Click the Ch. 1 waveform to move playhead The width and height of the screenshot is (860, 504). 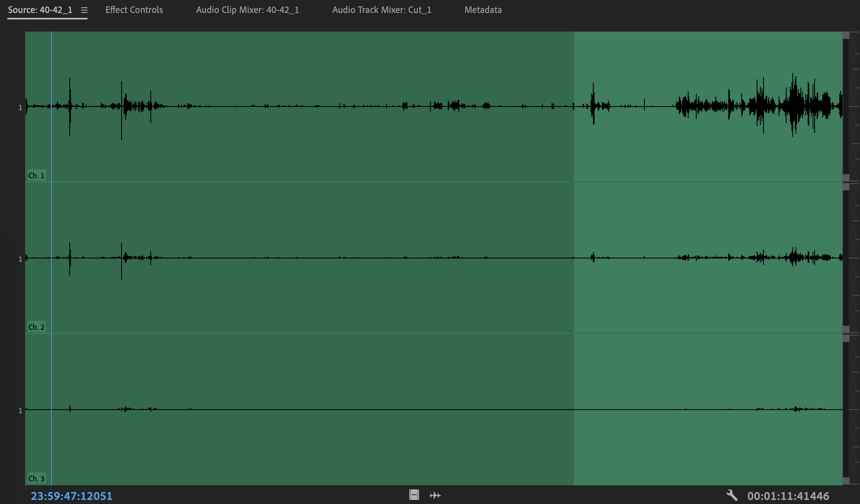(x=324, y=107)
